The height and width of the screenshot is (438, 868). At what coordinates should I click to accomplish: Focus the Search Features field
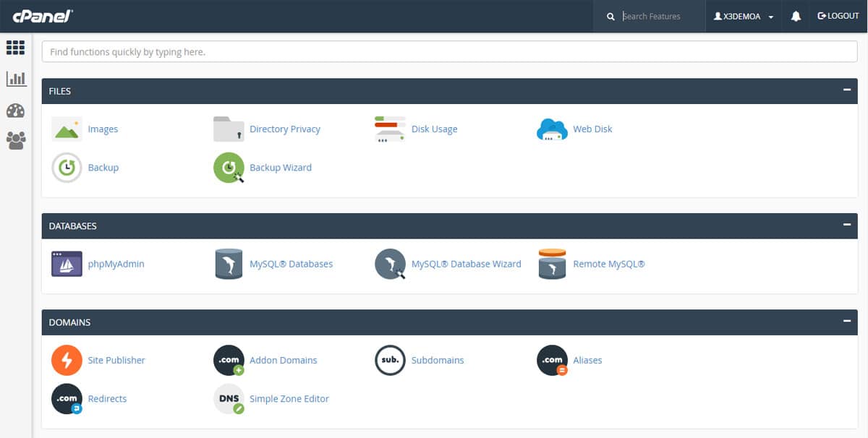(662, 16)
